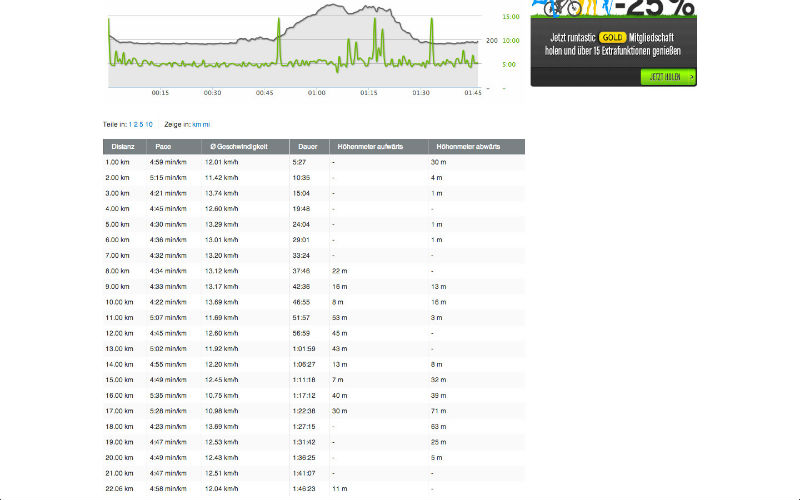Image resolution: width=800 pixels, height=500 pixels.
Task: Click the '22.06 km' distance cell
Action: click(119, 489)
